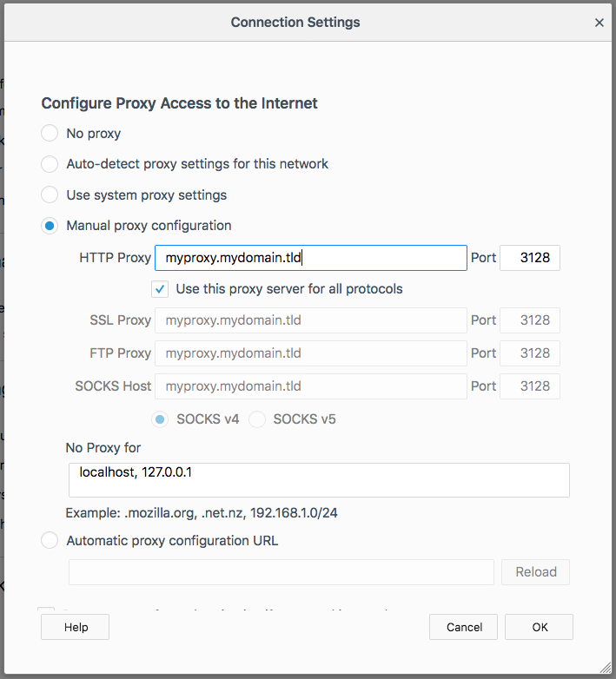Select Automatic proxy configuration URL option
This screenshot has height=679, width=616.
tap(50, 541)
